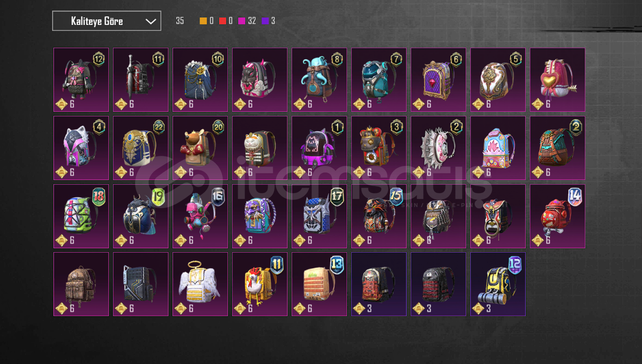The image size is (642, 364).
Task: Pick the chicken backpack with badge 11
Action: [260, 284]
